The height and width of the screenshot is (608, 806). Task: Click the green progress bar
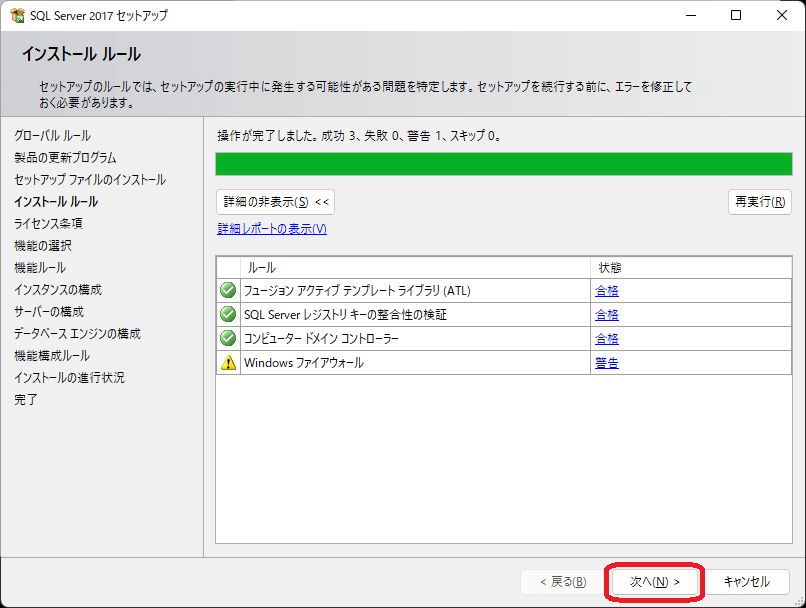pyautogui.click(x=503, y=165)
